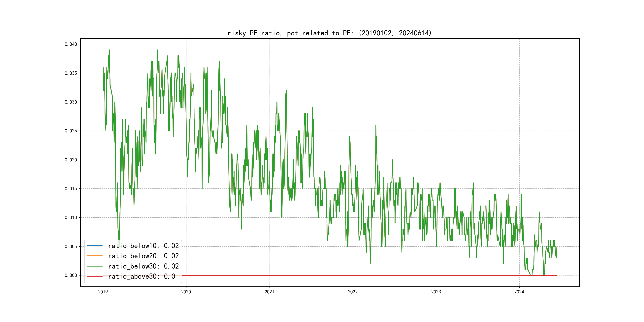644x322 pixels.
Task: Click the 2024 x-axis tick label
Action: point(519,292)
